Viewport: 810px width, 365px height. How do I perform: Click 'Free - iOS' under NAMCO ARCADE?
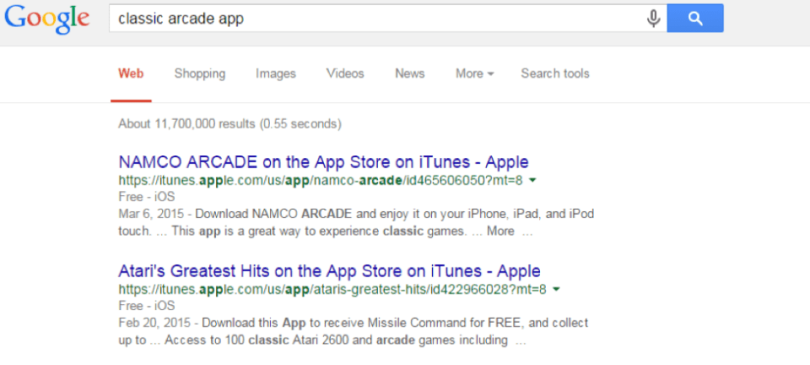pyautogui.click(x=146, y=197)
